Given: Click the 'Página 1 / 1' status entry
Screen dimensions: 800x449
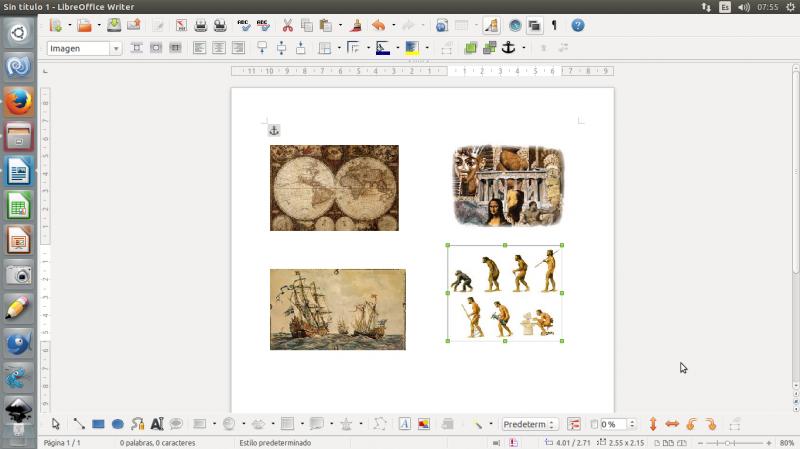Looking at the screenshot, I should (62, 443).
